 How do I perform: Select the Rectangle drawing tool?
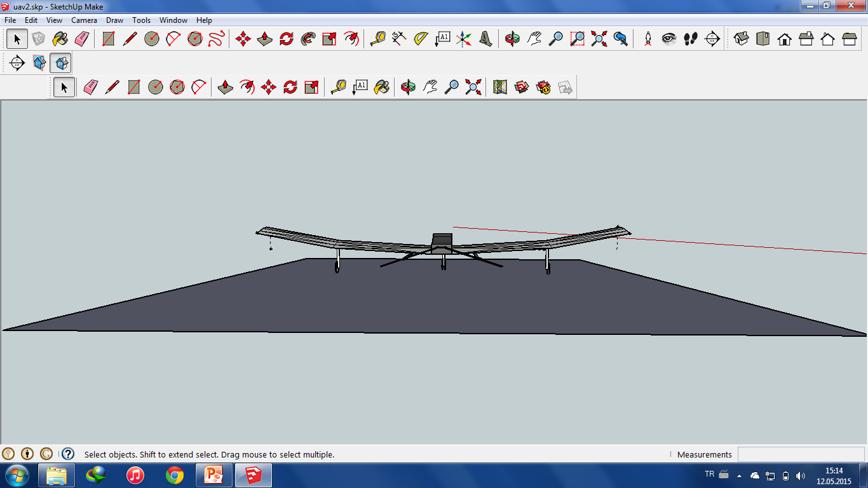[107, 38]
